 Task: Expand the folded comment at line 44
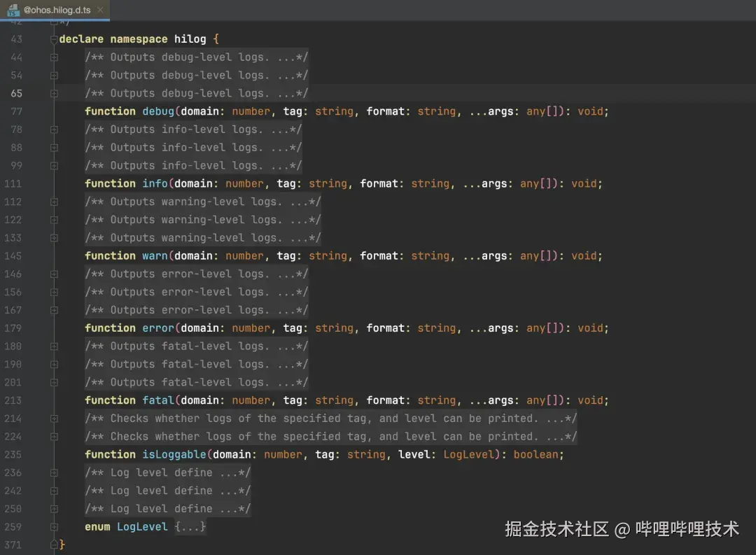coord(54,57)
